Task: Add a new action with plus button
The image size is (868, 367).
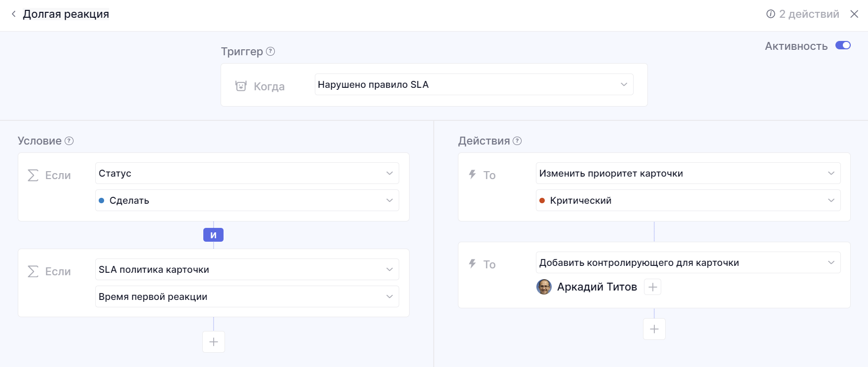Action: click(654, 329)
